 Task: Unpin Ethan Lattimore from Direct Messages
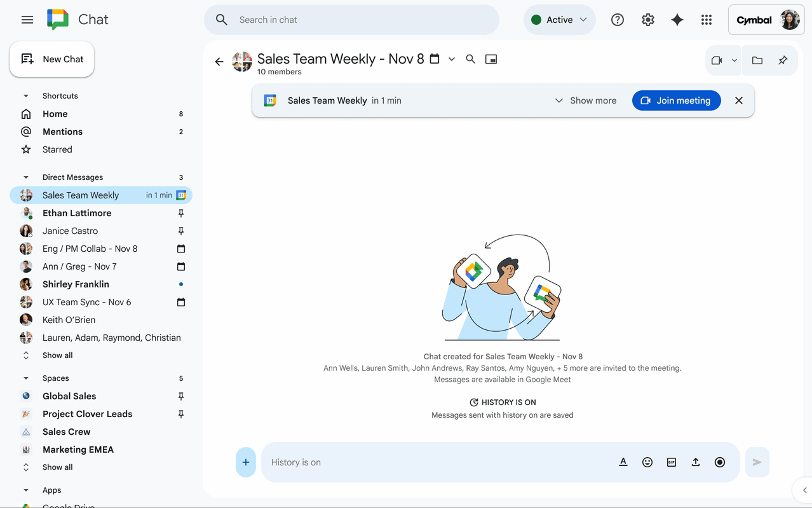[x=180, y=212]
